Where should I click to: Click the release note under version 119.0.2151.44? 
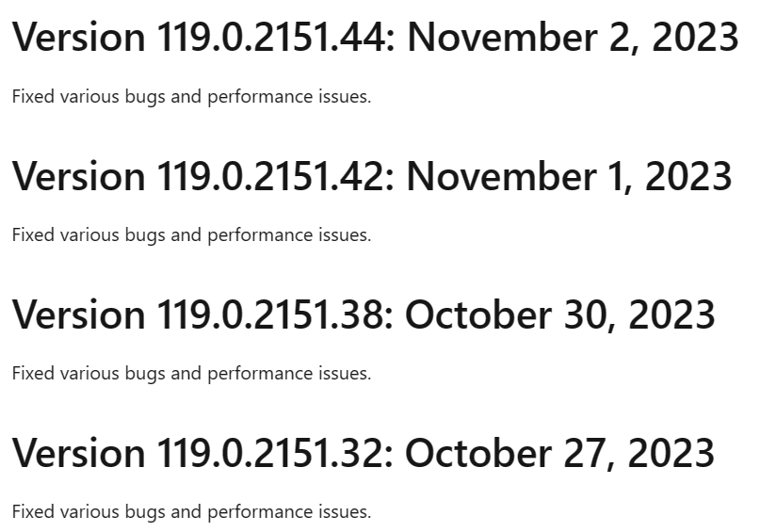tap(191, 97)
